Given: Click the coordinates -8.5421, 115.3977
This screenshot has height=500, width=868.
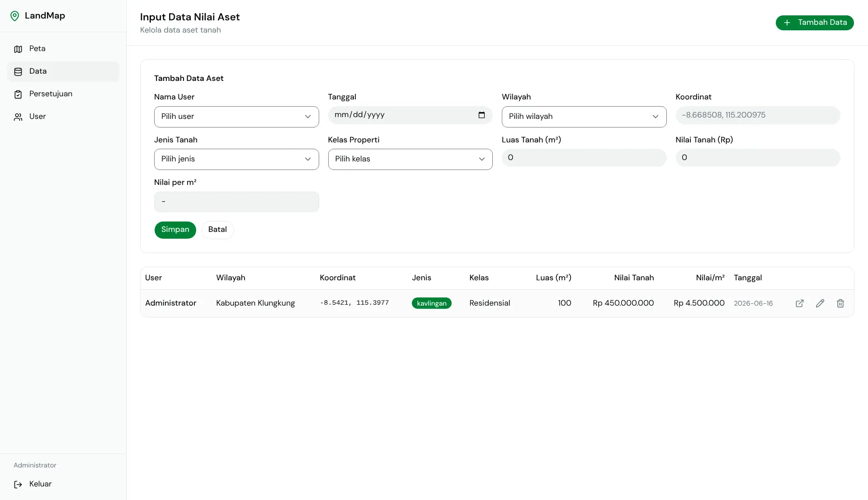Looking at the screenshot, I should click(x=354, y=303).
